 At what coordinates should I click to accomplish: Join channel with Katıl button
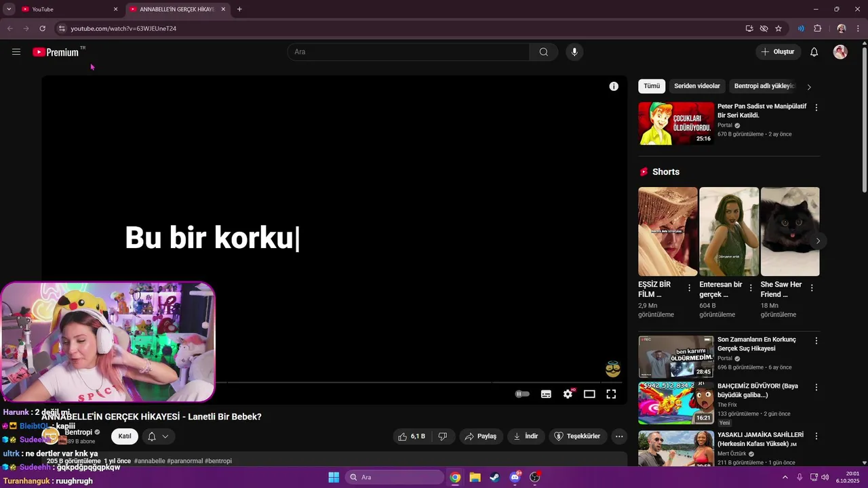pos(125,436)
